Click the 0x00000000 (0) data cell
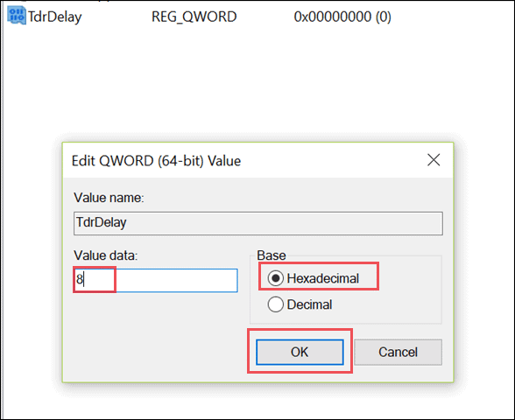The width and height of the screenshot is (515, 420). coord(342,17)
